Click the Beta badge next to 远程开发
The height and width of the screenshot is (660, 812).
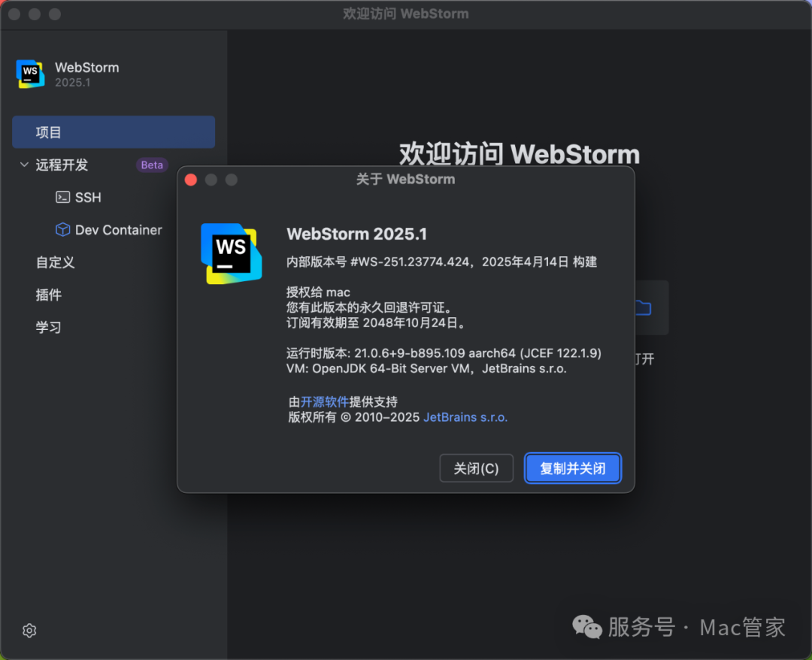coord(151,165)
